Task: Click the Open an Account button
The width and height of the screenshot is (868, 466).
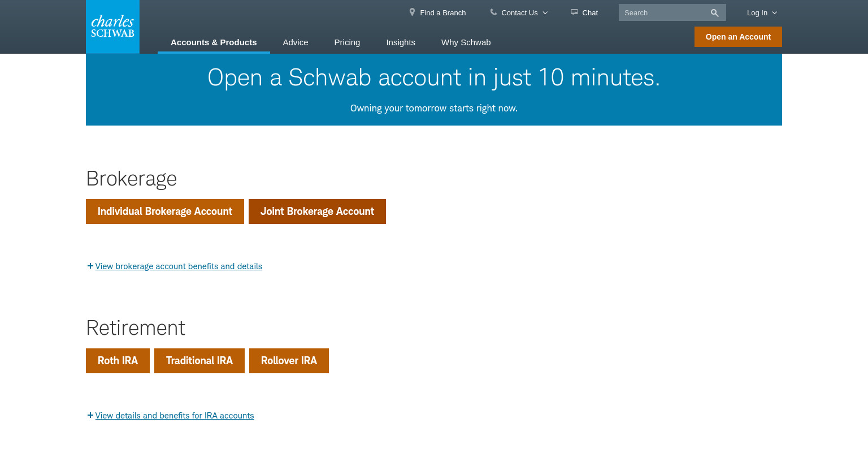Action: (x=738, y=37)
